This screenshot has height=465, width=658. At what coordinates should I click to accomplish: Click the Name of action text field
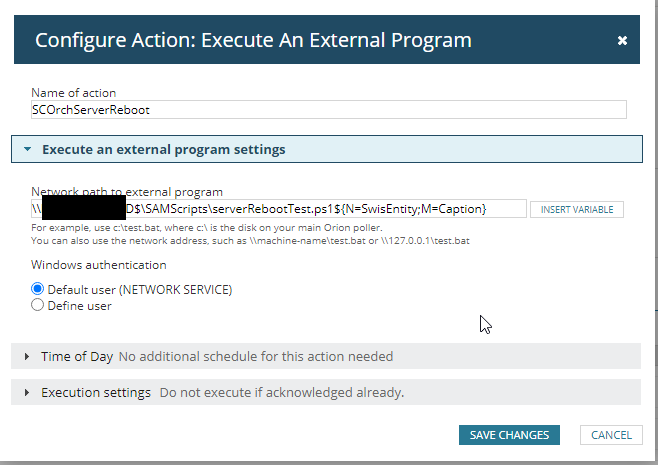click(x=328, y=110)
